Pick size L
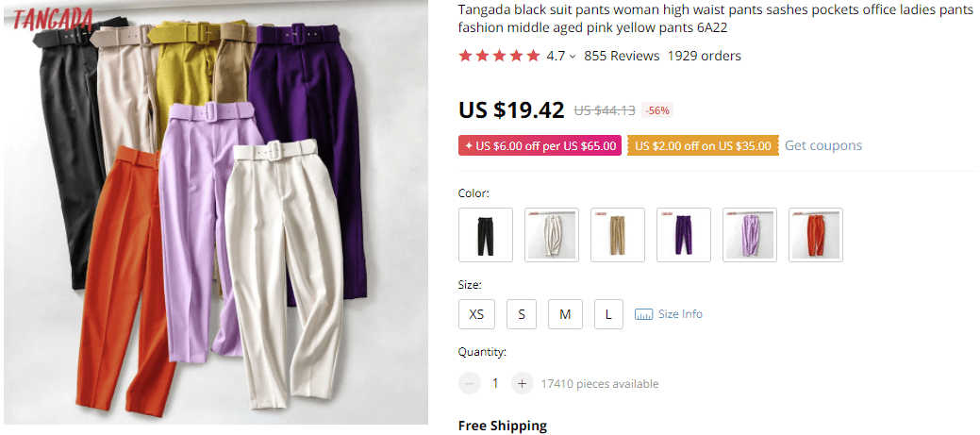This screenshot has width=980, height=435. coord(608,314)
